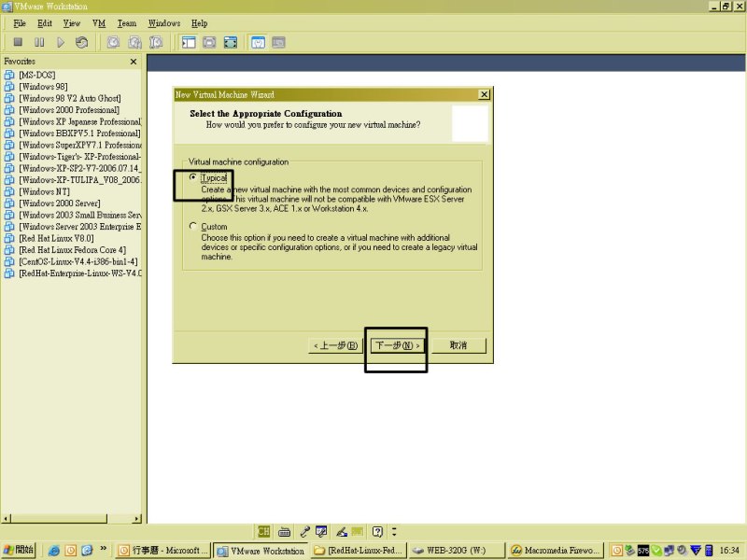Select [Windows 2000 Server] favorite
Viewport: 747px width, 560px height.
pos(59,203)
